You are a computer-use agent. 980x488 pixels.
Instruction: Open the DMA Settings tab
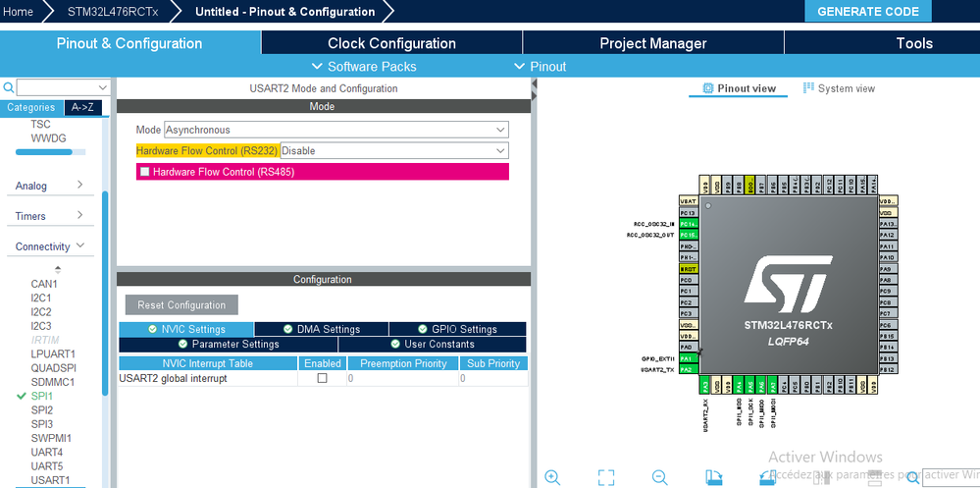pos(321,329)
